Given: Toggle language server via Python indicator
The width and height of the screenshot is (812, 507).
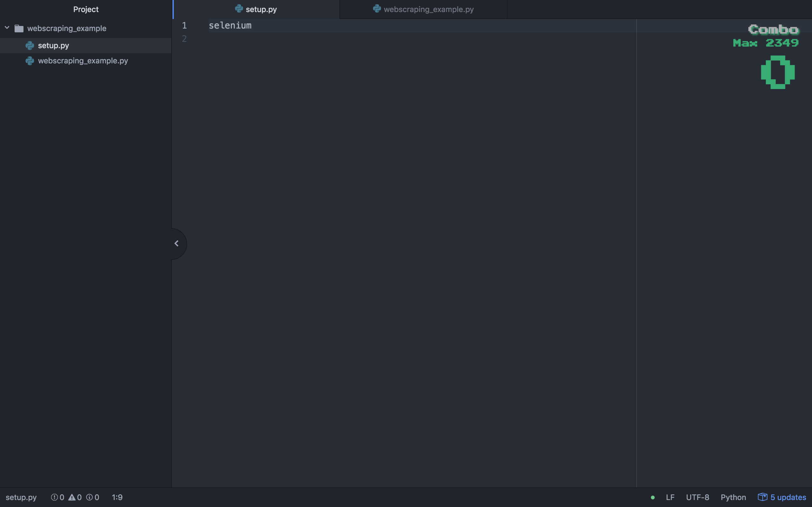Looking at the screenshot, I should coord(733,497).
